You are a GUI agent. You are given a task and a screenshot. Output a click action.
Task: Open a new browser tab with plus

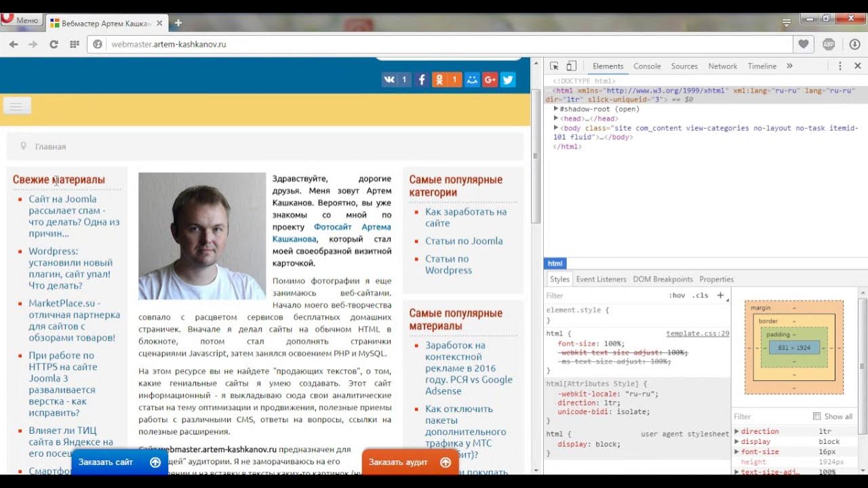[x=178, y=23]
